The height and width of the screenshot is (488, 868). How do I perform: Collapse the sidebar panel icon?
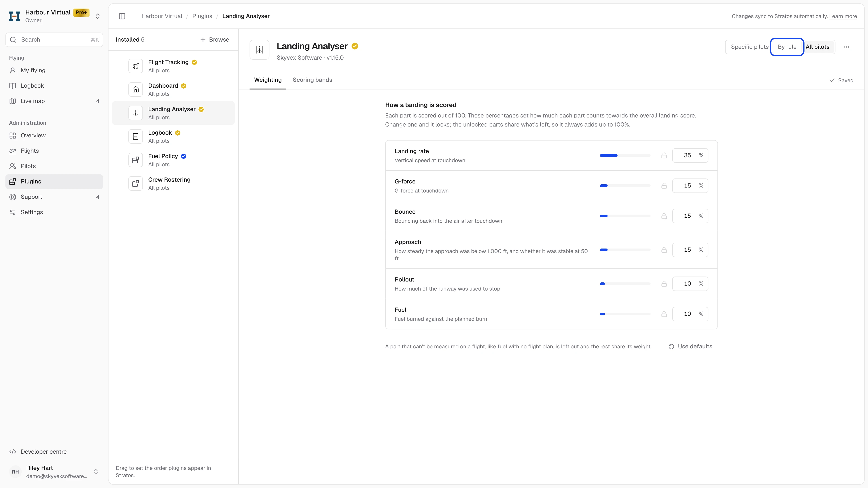[122, 16]
